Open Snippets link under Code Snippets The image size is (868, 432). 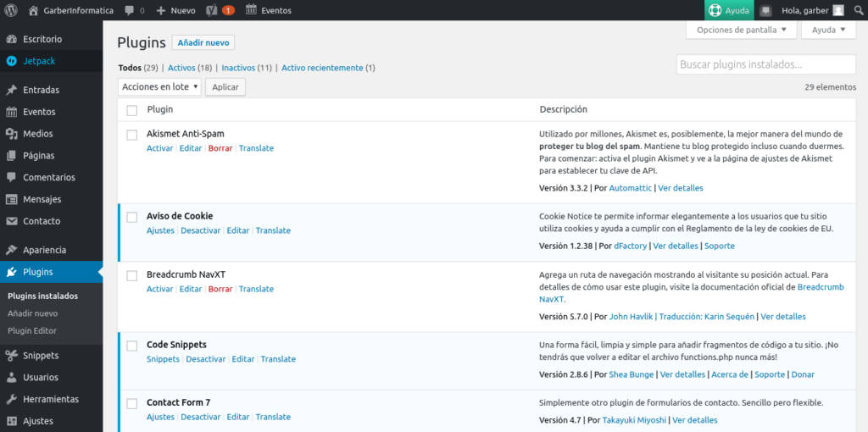pos(163,359)
